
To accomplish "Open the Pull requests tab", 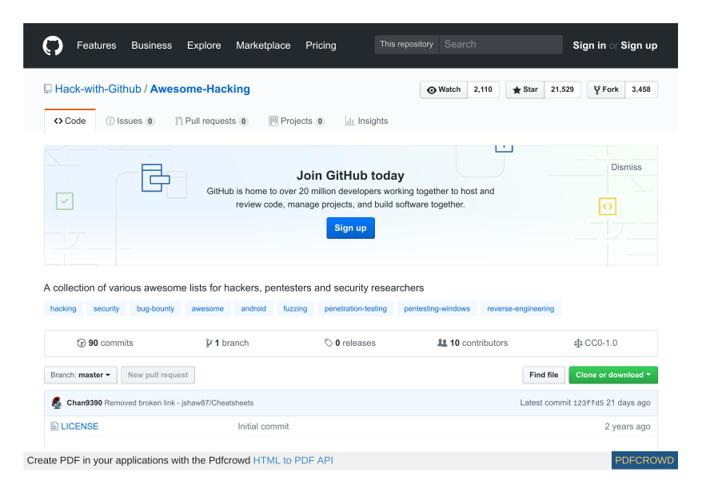I will (211, 121).
